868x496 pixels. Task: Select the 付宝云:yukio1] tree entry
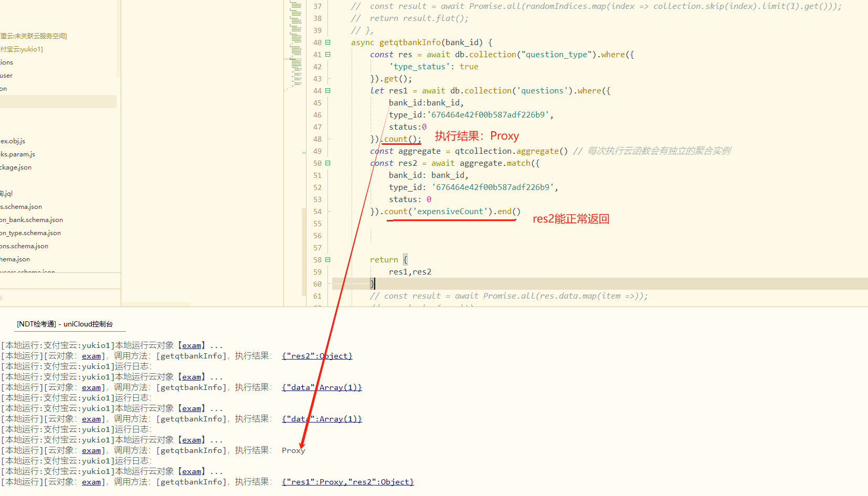pyautogui.click(x=22, y=49)
